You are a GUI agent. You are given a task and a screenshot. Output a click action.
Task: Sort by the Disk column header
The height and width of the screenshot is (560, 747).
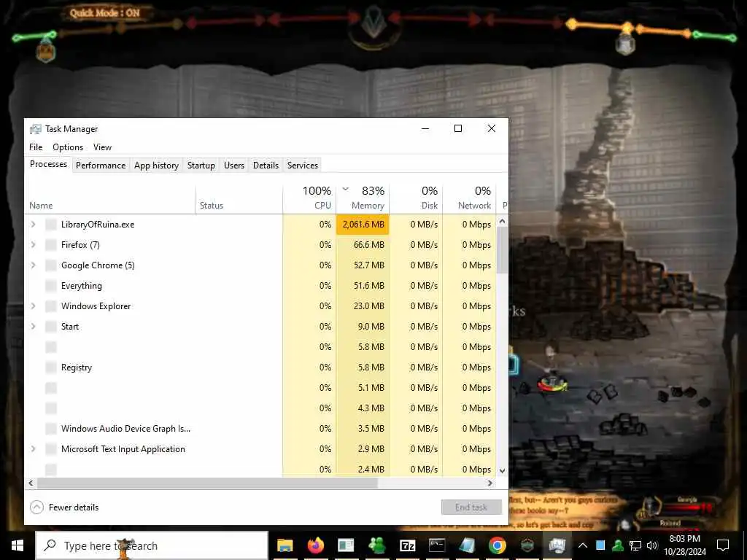click(417, 198)
